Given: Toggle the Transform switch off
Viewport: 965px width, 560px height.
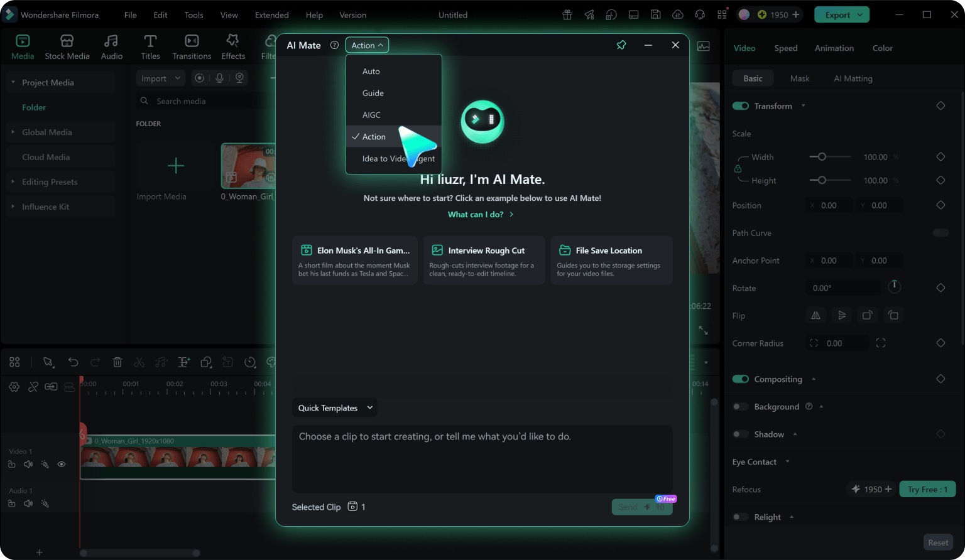Looking at the screenshot, I should 741,106.
